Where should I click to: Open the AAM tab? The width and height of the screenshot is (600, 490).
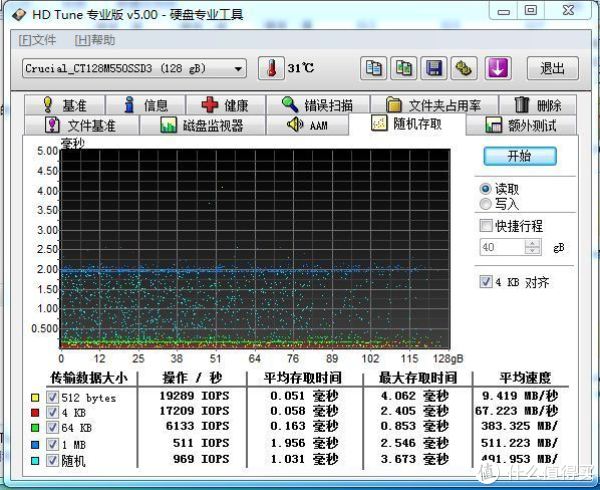pyautogui.click(x=308, y=125)
